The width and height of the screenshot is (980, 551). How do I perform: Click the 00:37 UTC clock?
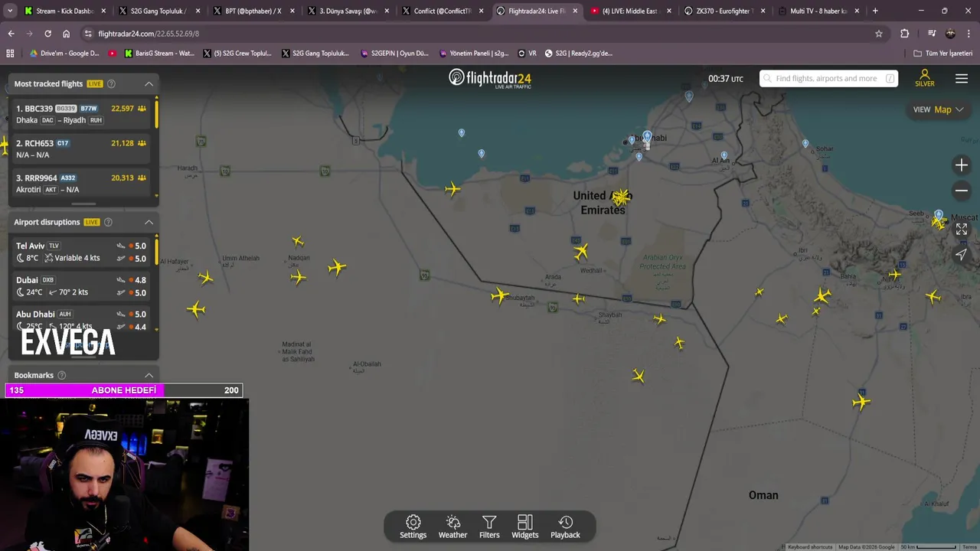coord(725,79)
